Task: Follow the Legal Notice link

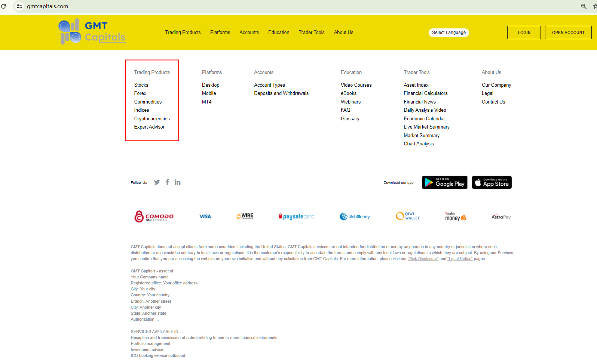Action: (460, 259)
